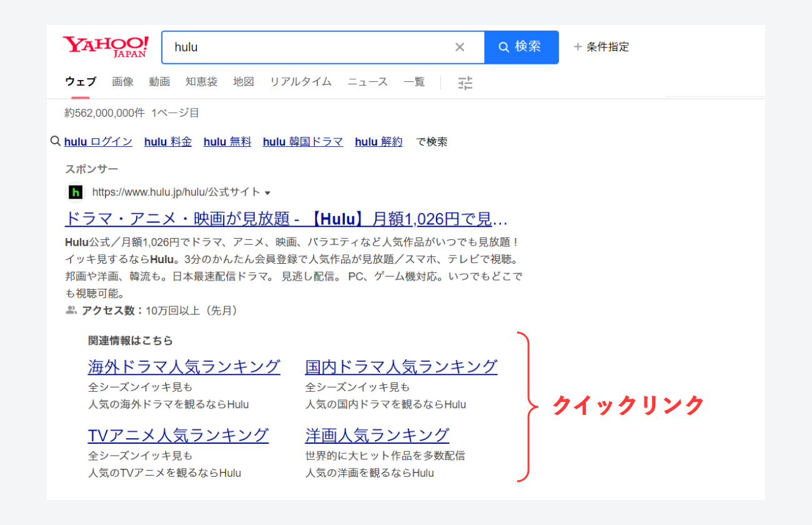The image size is (812, 525).
Task: Open the ドラマ・アニメ・映画が見放題 ad title
Action: tap(286, 219)
